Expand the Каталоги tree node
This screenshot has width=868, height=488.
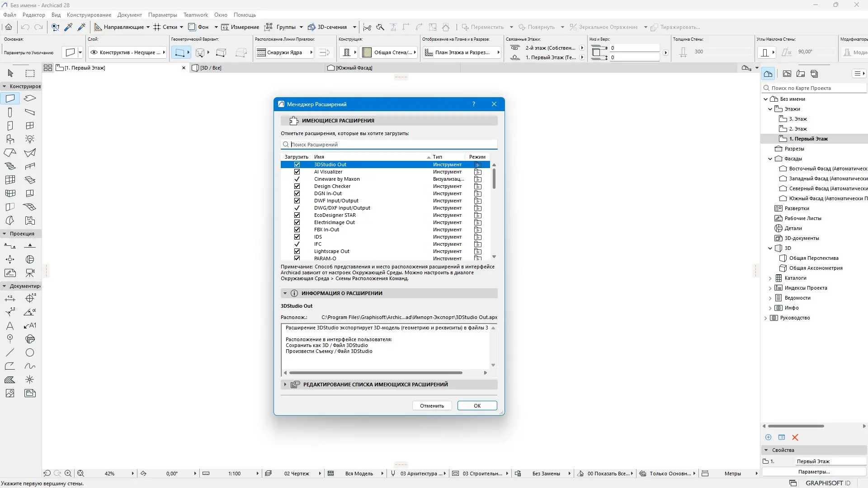click(x=770, y=278)
